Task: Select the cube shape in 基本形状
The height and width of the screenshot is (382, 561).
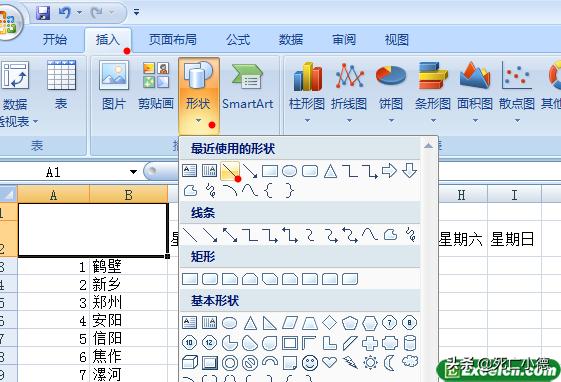Action: coord(190,363)
